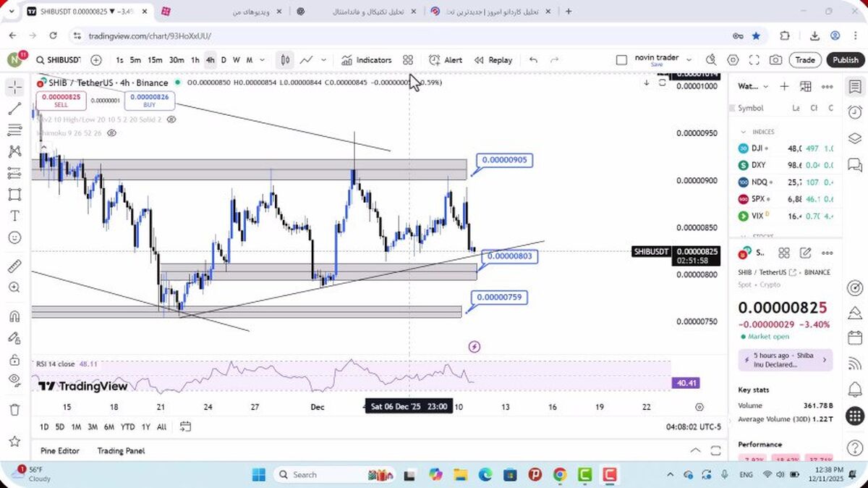
Task: Open the Trading Panel tab
Action: coord(121,450)
